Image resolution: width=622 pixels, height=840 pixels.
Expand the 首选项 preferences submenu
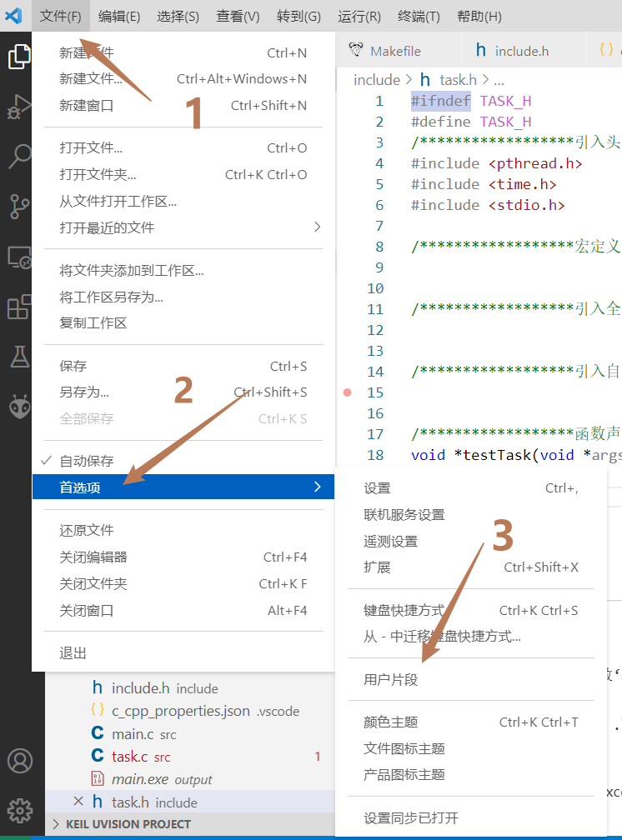[x=183, y=487]
